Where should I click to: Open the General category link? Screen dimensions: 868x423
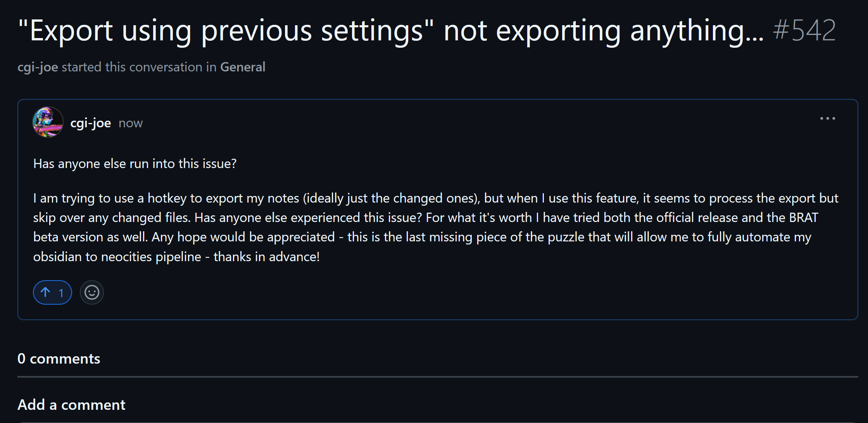243,67
